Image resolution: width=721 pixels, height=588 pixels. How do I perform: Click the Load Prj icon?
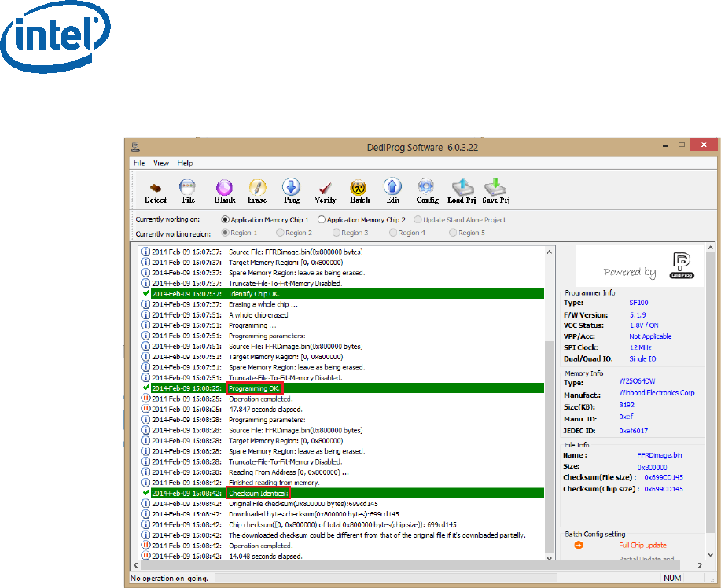[x=462, y=192]
